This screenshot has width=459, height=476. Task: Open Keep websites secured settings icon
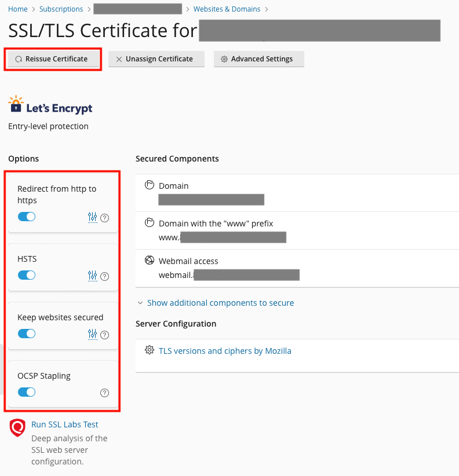tap(92, 334)
